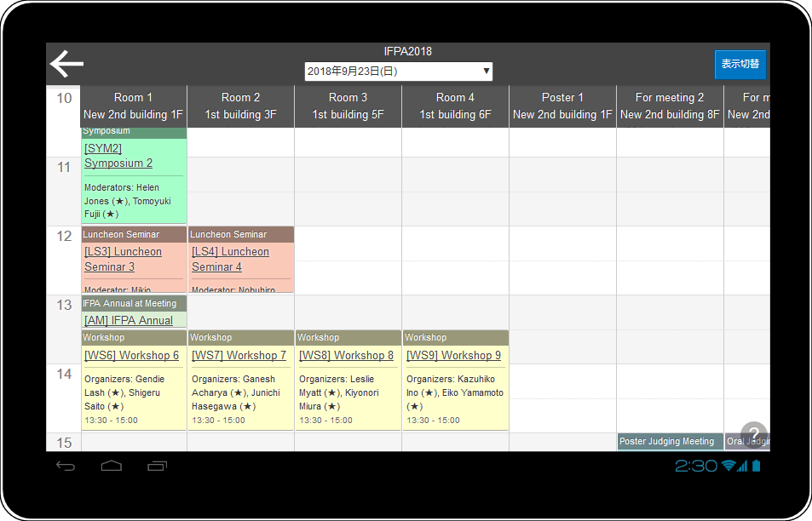Image resolution: width=812 pixels, height=521 pixels.
Task: Select the Room 3 column header
Action: (x=348, y=106)
